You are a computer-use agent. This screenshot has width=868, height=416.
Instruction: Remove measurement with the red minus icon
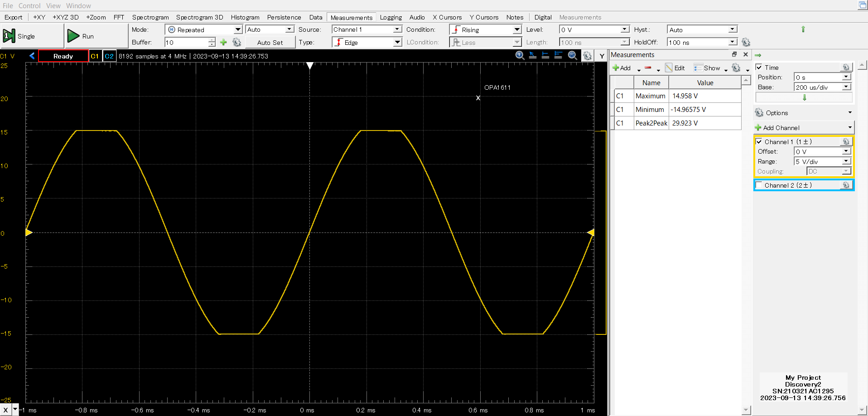point(648,68)
